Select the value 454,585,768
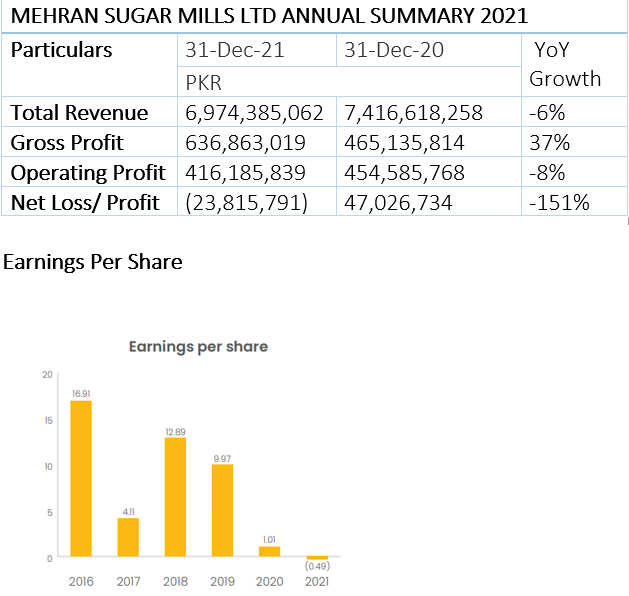629x596 pixels. pyautogui.click(x=404, y=172)
